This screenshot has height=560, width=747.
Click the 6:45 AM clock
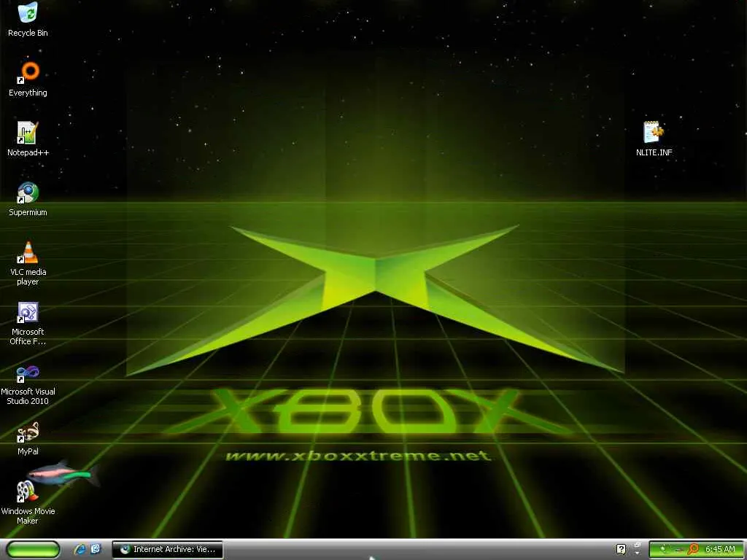[720, 549]
